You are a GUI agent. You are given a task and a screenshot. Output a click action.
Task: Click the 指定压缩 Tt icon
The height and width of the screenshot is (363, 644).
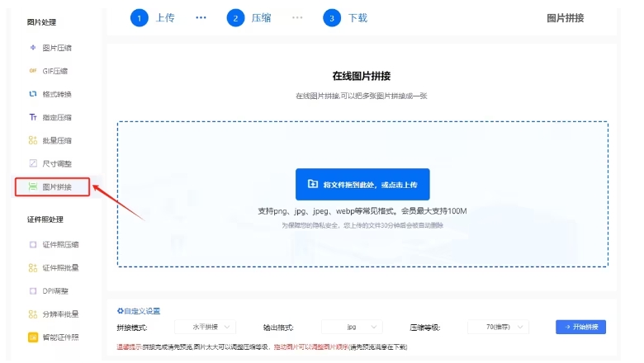click(33, 117)
